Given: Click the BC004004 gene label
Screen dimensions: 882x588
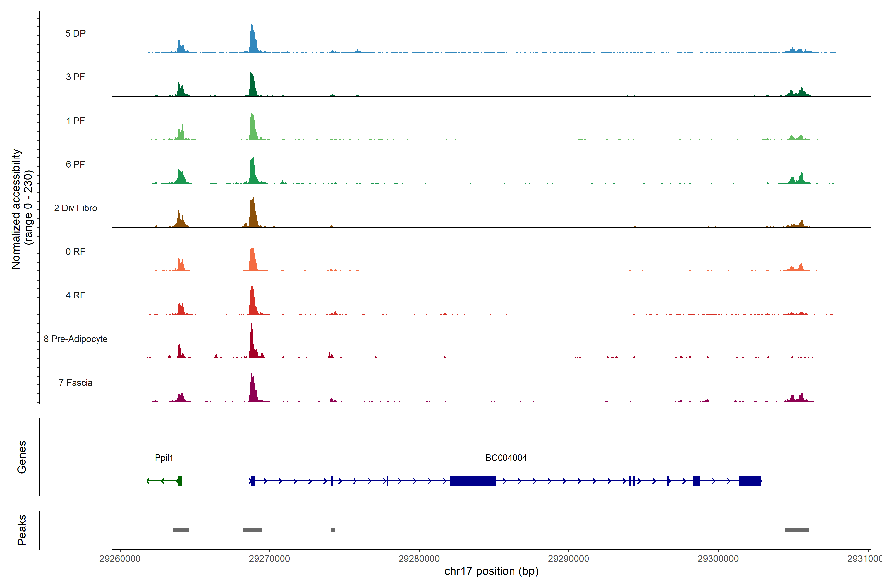Looking at the screenshot, I should point(506,457).
